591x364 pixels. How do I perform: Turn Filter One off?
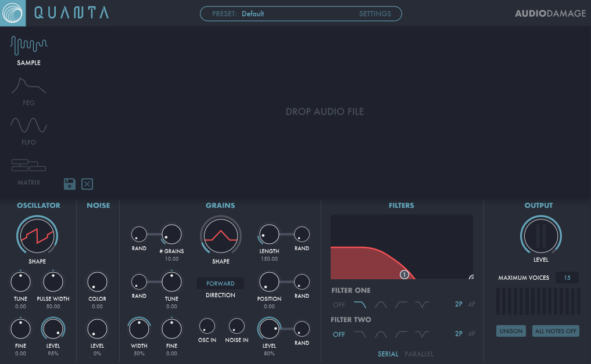[x=339, y=305]
